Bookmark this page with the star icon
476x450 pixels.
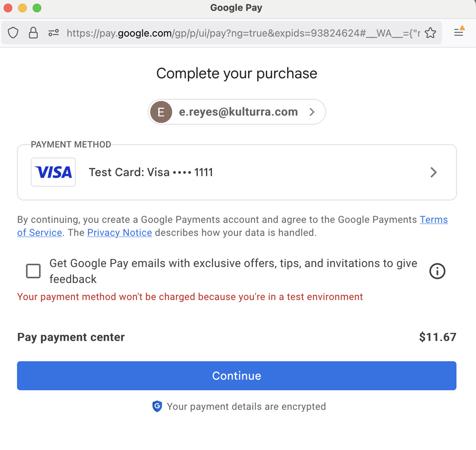tap(430, 33)
